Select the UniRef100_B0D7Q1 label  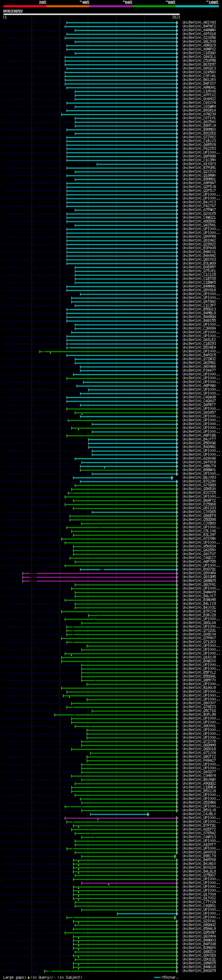[x=199, y=569]
